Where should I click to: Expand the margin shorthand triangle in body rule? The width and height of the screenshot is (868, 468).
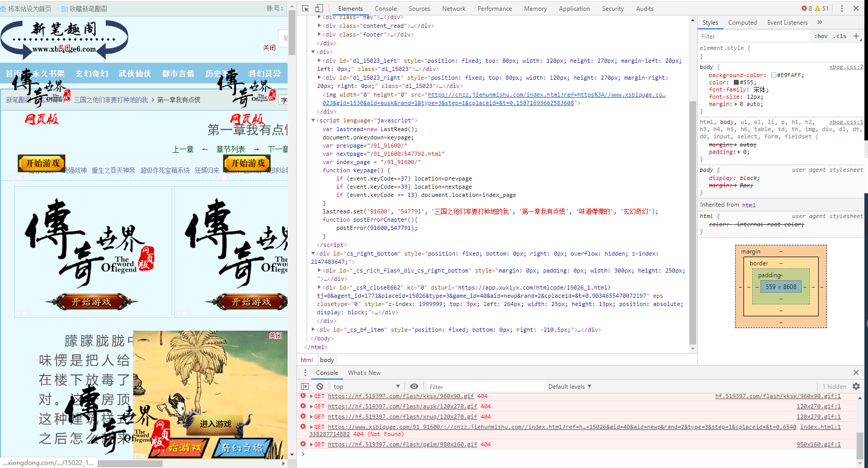[x=735, y=104]
